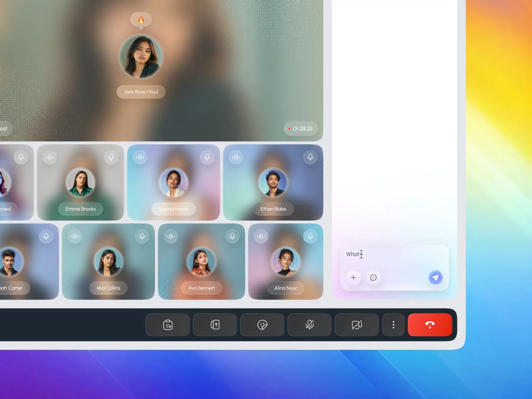Open the meeting notes clipboard button

tap(168, 325)
